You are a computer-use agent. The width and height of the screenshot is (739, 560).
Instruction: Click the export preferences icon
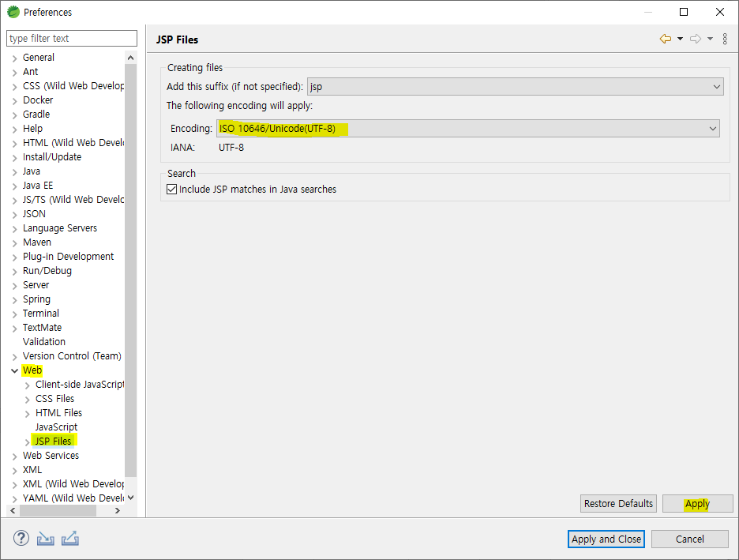(70, 539)
